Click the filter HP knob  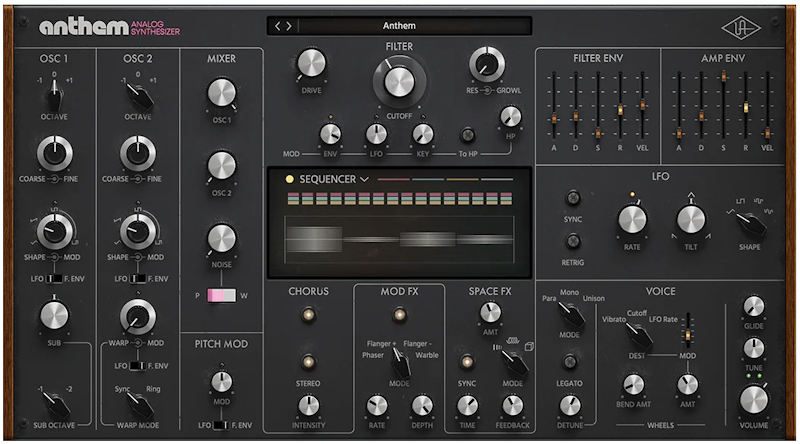[x=510, y=117]
